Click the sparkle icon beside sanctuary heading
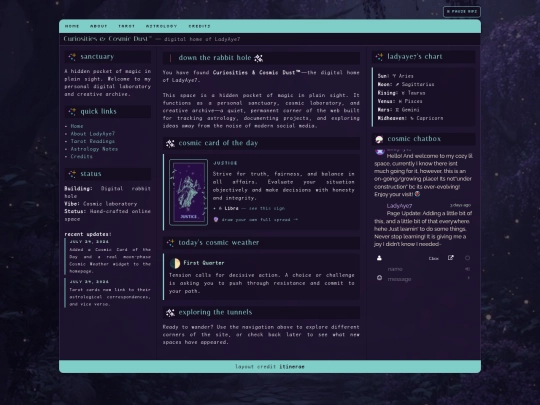The height and width of the screenshot is (405, 540). 72,57
